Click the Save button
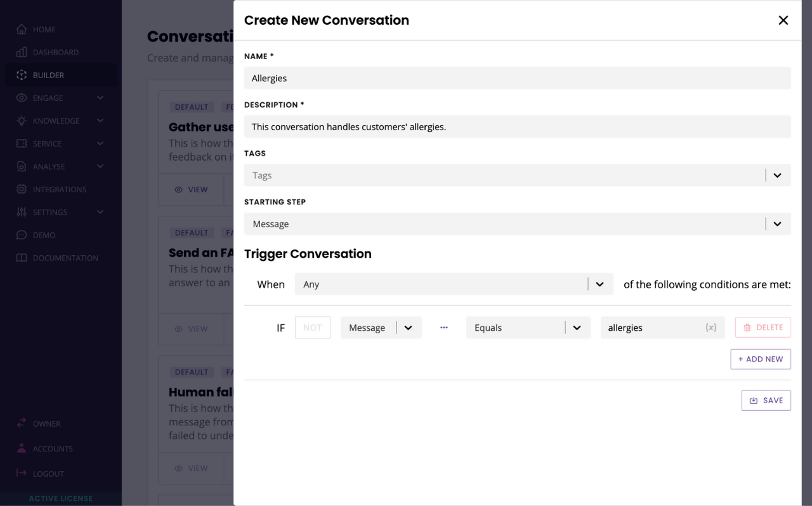Image resolution: width=812 pixels, height=506 pixels. (x=766, y=400)
